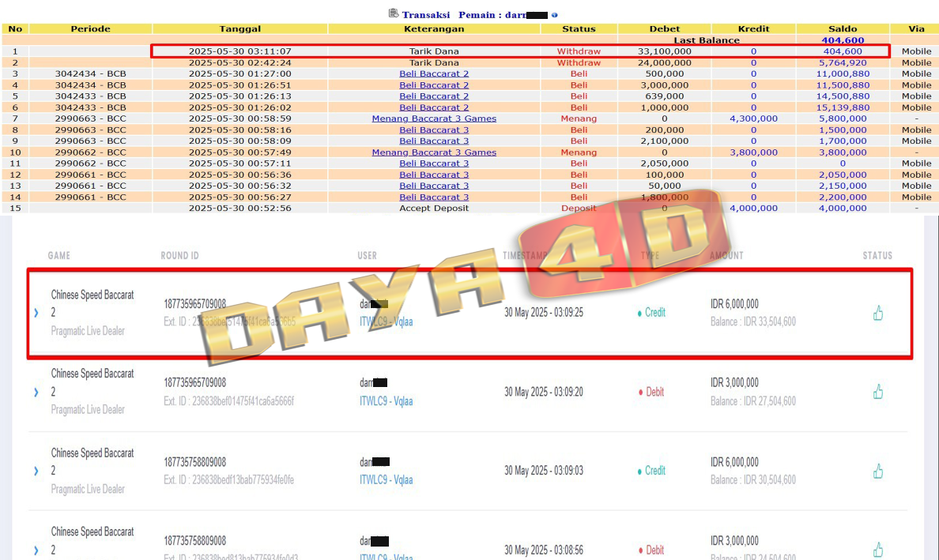
Task: Click Balance : IDR 30,504,600 text
Action: [753, 479]
